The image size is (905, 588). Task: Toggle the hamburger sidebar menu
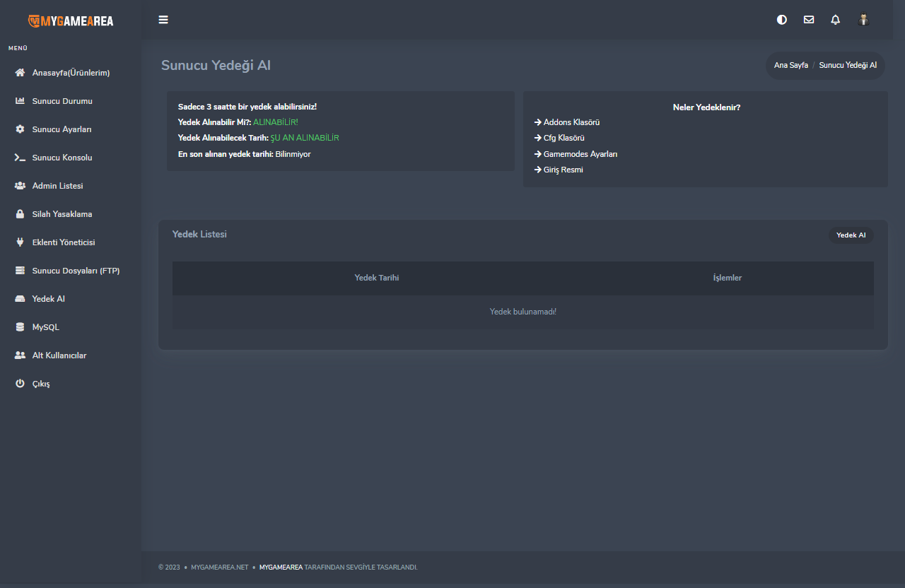click(x=163, y=20)
